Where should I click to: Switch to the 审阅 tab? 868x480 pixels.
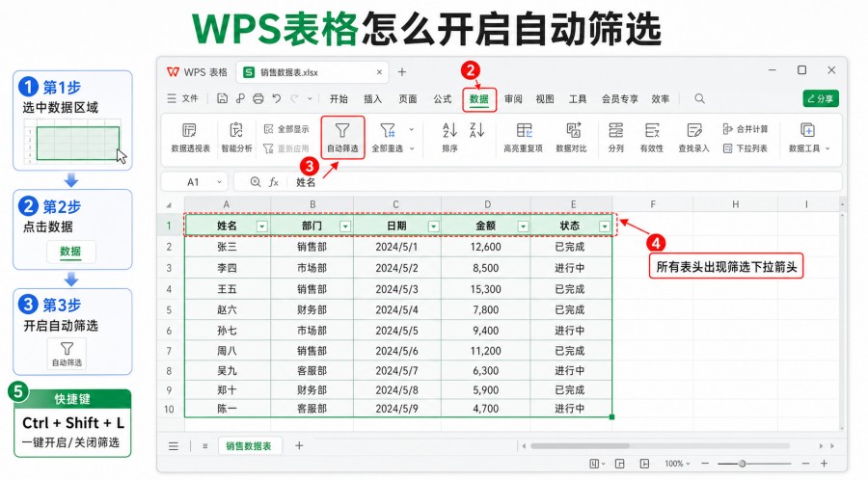pyautogui.click(x=513, y=98)
